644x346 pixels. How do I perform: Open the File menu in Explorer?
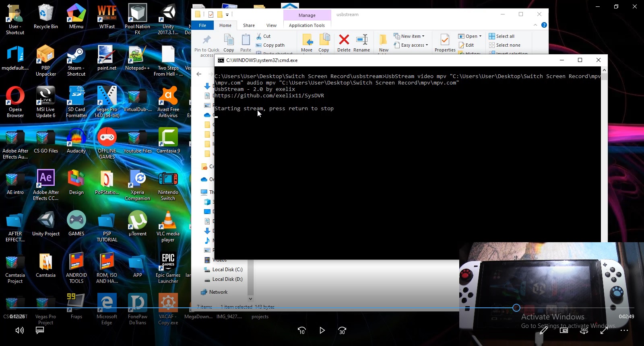tap(202, 25)
